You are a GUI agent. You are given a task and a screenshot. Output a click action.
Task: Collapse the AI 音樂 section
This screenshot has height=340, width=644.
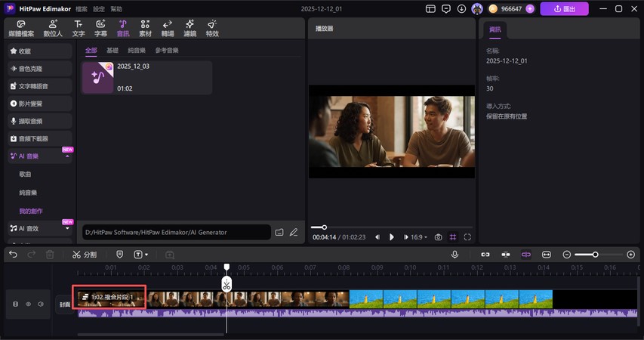click(67, 156)
